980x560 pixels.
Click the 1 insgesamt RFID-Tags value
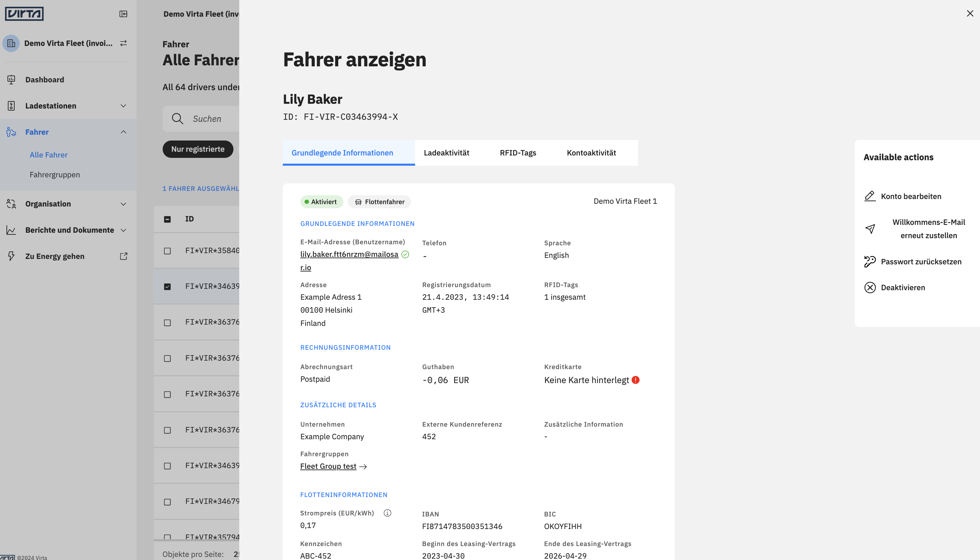pos(565,297)
